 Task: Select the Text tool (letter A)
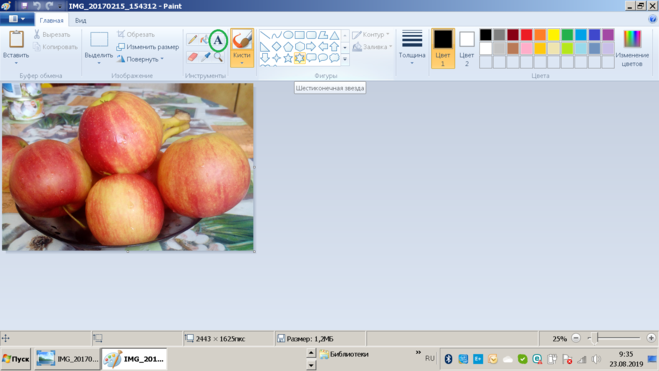[218, 40]
